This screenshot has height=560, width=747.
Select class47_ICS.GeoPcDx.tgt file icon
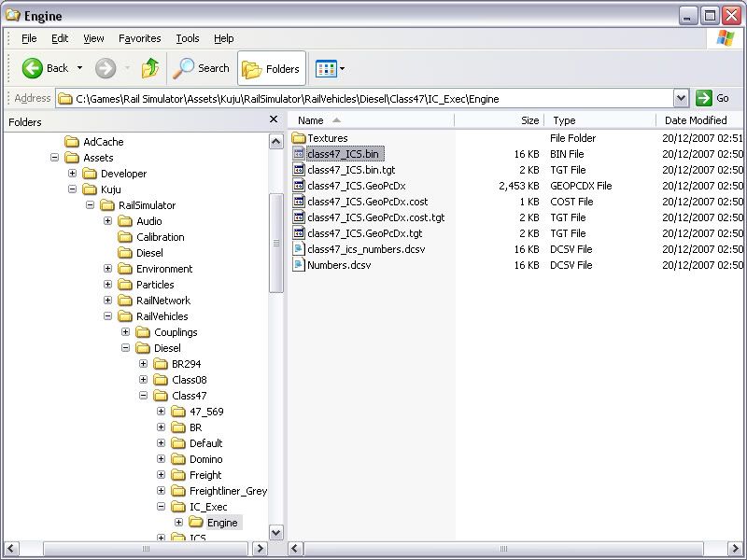[x=299, y=233]
